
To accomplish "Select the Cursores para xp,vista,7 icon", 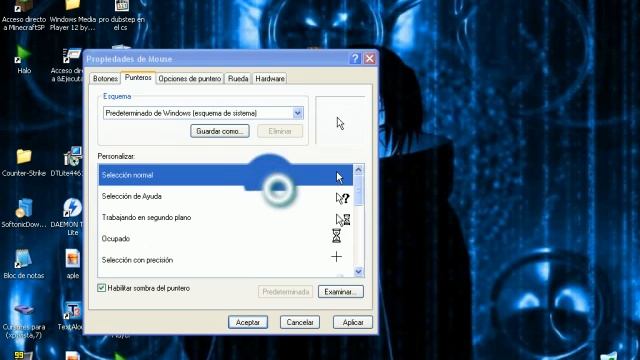I will coord(24,321).
